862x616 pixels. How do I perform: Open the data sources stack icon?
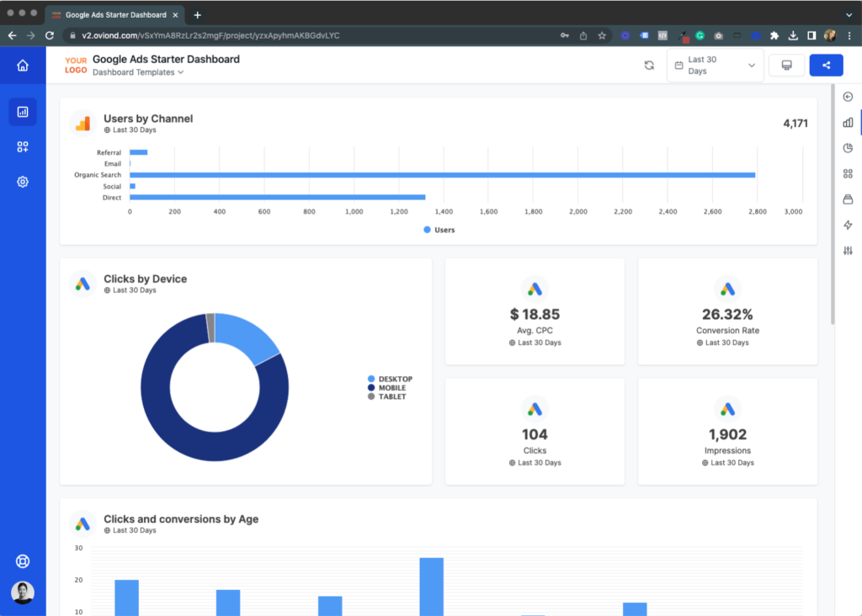click(x=849, y=199)
